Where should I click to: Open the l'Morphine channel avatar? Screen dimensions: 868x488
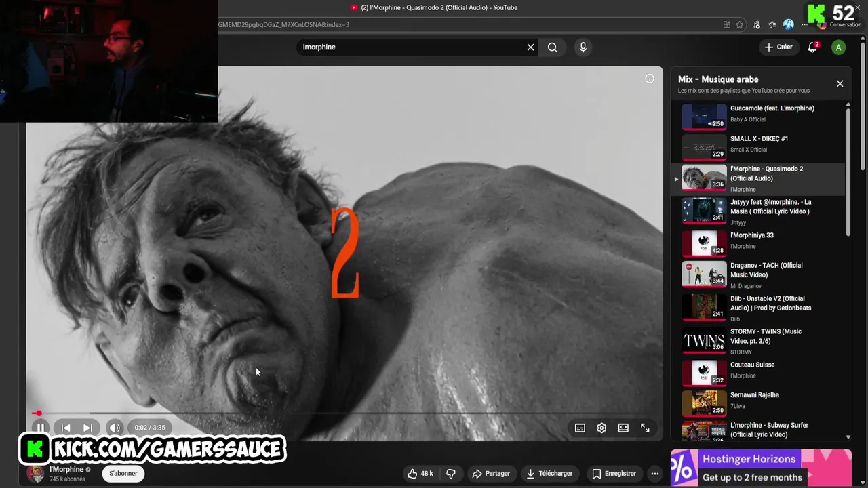click(x=35, y=474)
